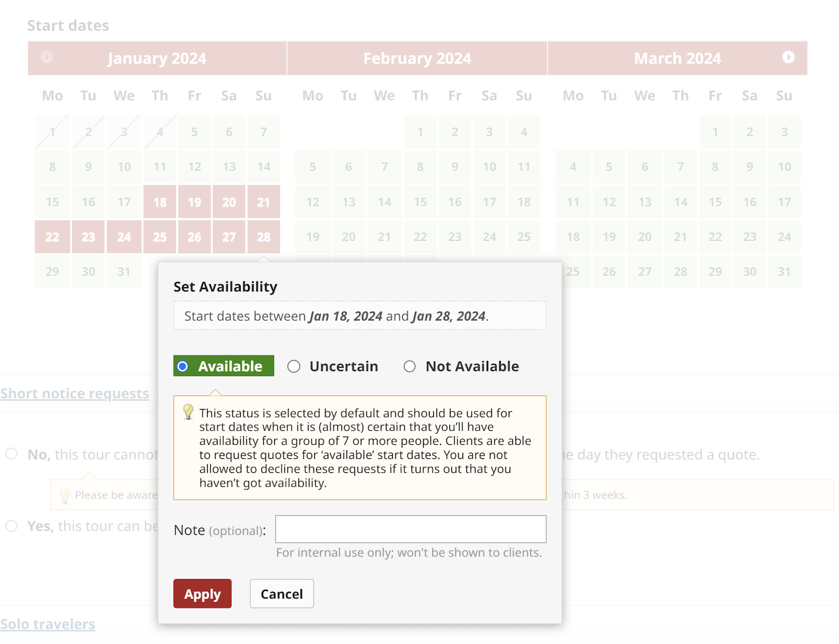Select March 15 on the calendar
The image size is (839, 644).
(x=715, y=202)
